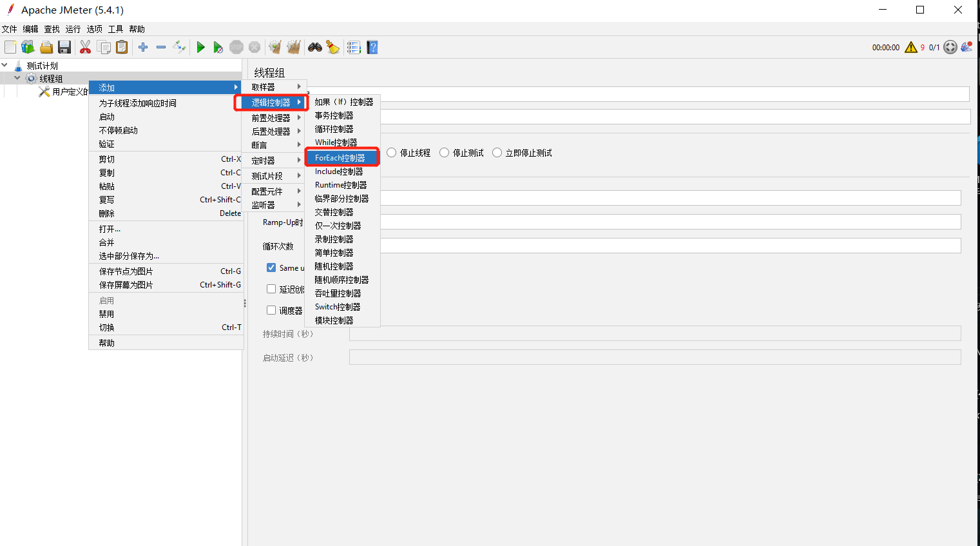
Task: Expand the 取样器 submenu
Action: tap(275, 87)
